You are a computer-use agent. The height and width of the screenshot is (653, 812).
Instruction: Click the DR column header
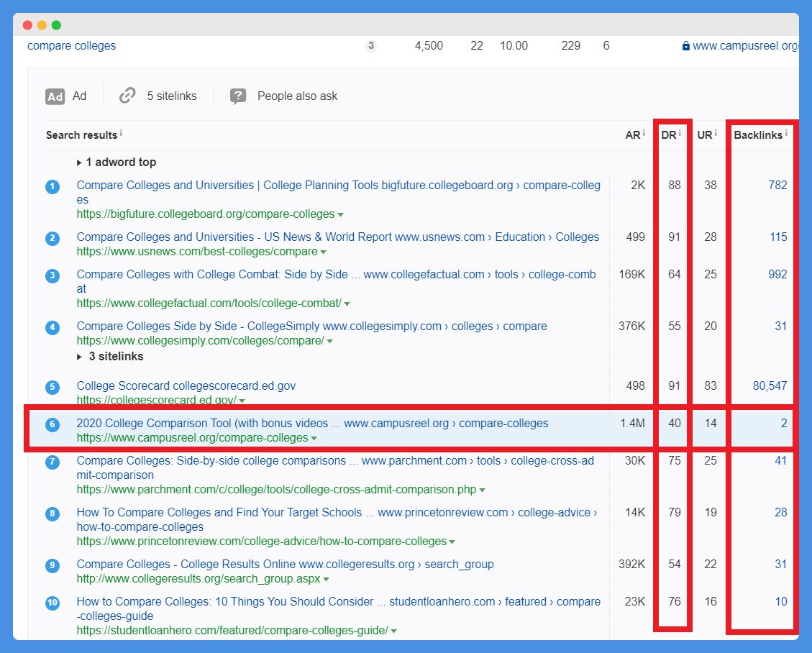click(x=669, y=135)
